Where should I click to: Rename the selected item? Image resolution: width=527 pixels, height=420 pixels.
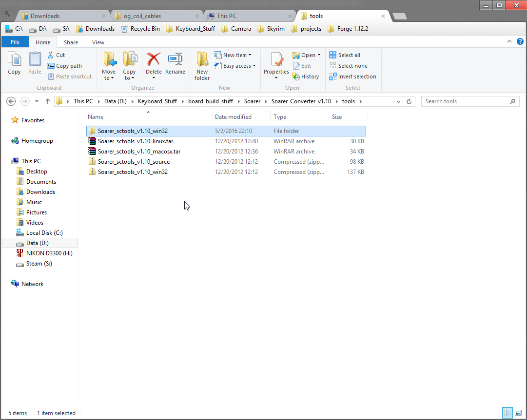pos(175,63)
